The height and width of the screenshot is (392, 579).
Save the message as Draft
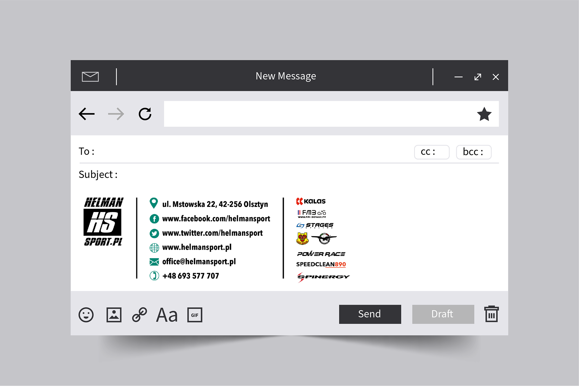(x=443, y=314)
